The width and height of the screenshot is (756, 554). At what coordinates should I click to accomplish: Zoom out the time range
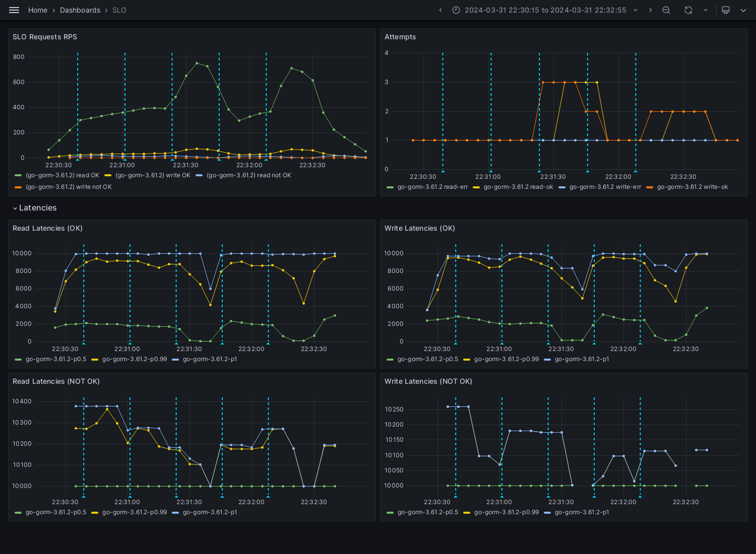666,10
